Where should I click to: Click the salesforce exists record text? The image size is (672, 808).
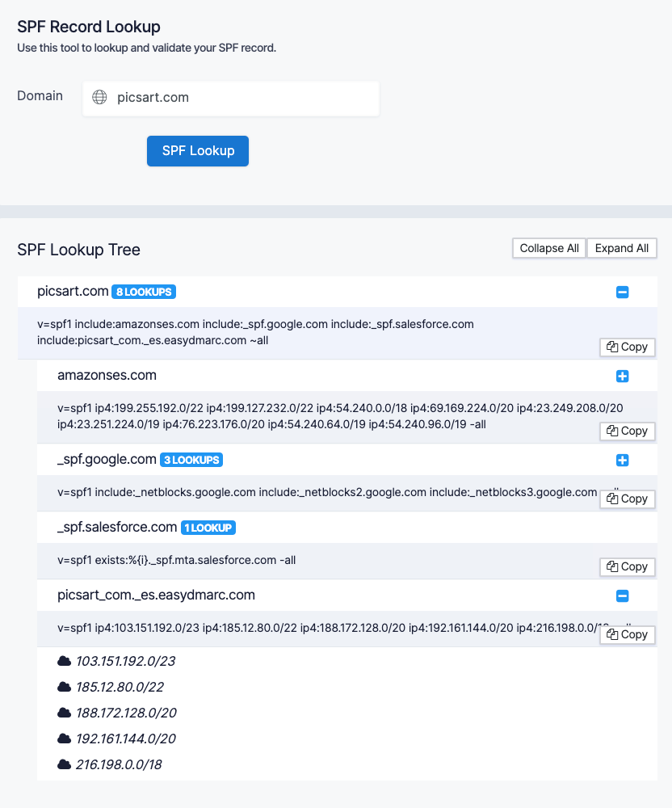pos(177,560)
